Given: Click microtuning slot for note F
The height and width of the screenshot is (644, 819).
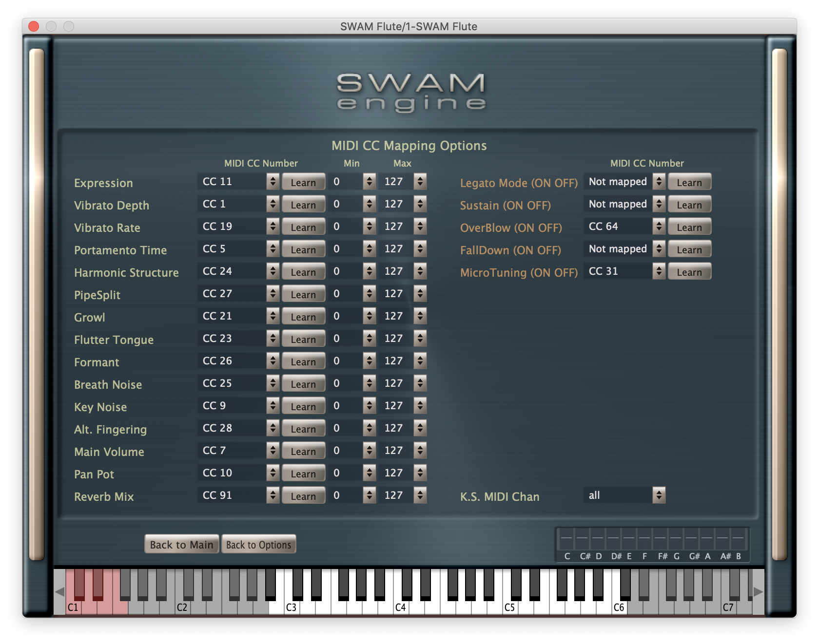Looking at the screenshot, I should pos(644,538).
